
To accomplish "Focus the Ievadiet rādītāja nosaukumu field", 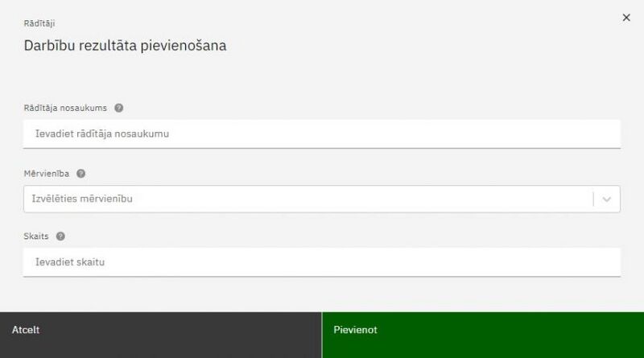I will point(322,134).
